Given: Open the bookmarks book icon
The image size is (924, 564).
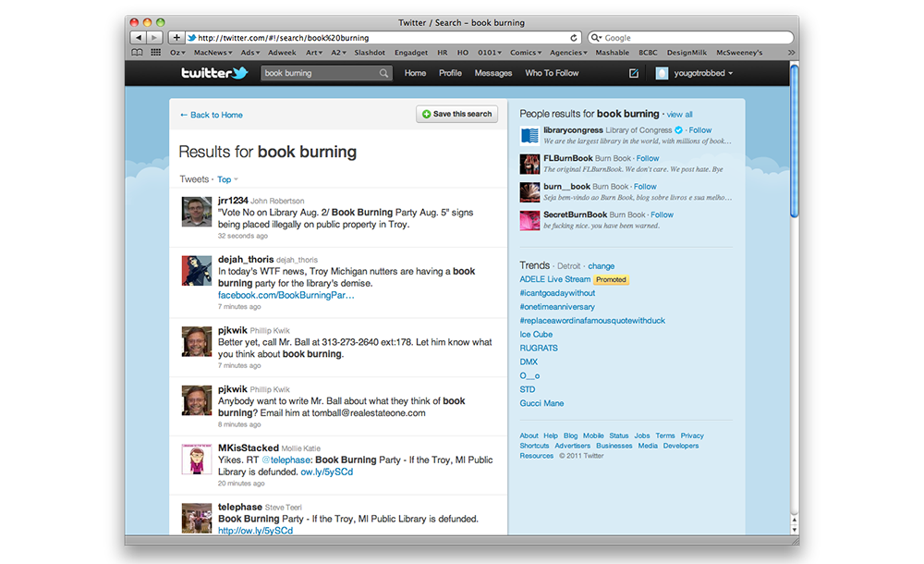Looking at the screenshot, I should pos(137,53).
